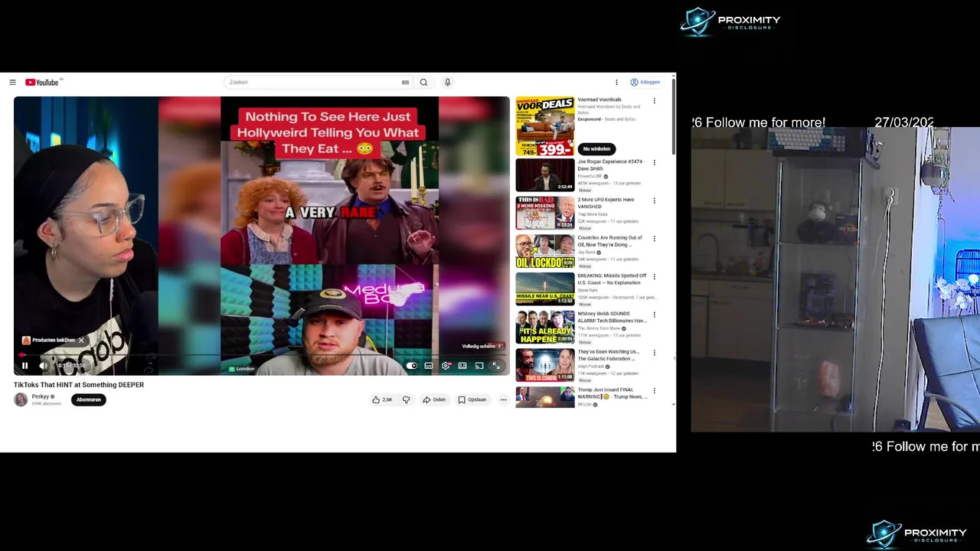Open Trump Just Issued FINAL WARNING video
Viewport: 980px width, 551px height.
point(612,393)
